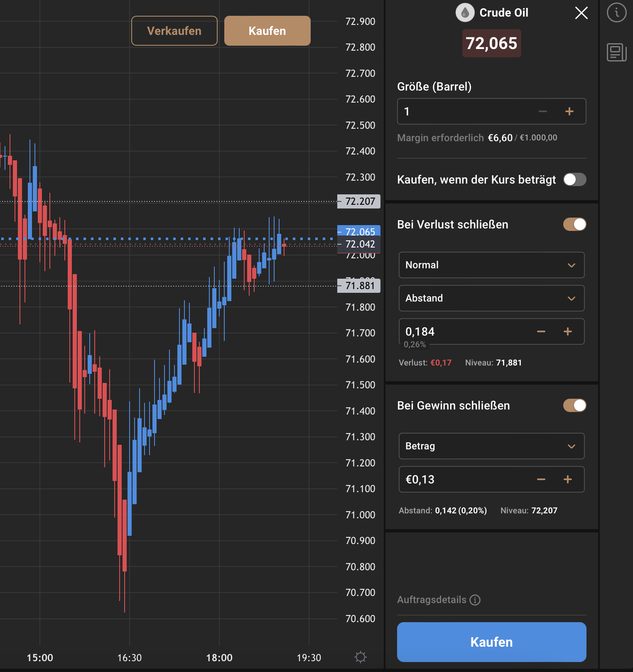Enable 'Kaufen, wenn der Kurs beträgt' toggle
633x672 pixels.
point(575,179)
